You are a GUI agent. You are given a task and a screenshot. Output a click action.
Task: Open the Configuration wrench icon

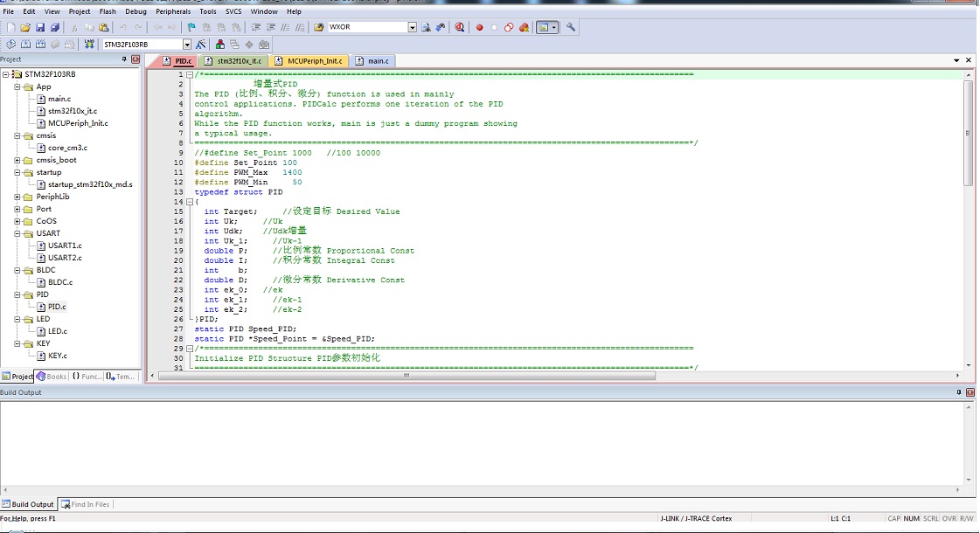[571, 28]
